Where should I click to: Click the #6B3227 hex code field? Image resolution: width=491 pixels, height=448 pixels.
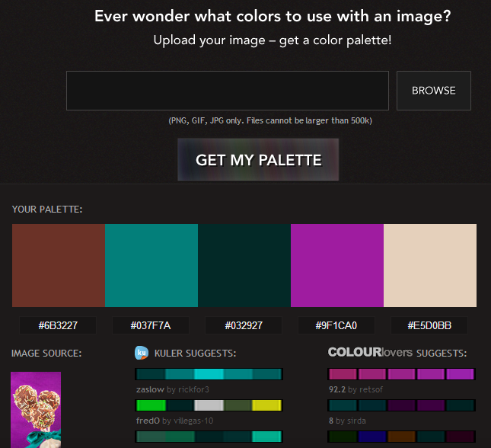coord(58,325)
